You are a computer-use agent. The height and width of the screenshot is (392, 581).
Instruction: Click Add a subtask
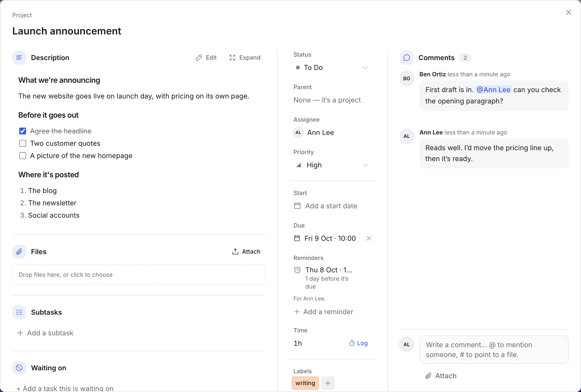coord(45,333)
